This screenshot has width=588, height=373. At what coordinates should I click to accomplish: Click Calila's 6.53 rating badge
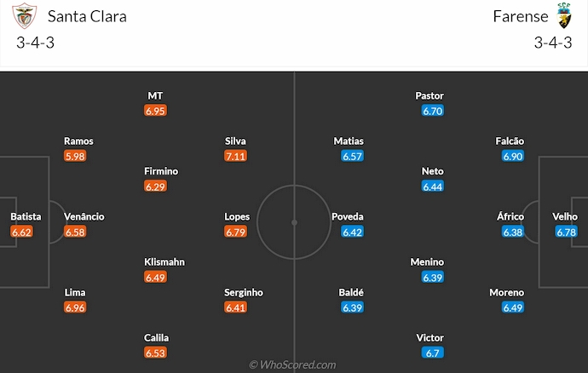click(155, 353)
